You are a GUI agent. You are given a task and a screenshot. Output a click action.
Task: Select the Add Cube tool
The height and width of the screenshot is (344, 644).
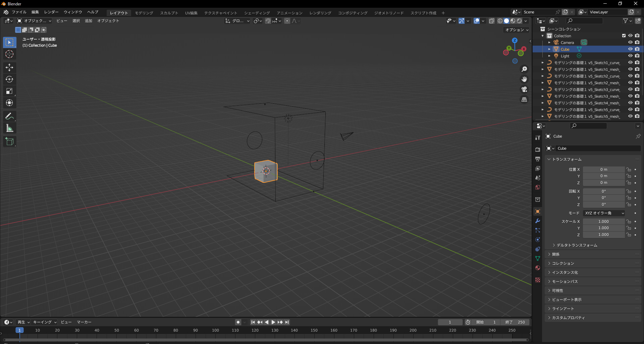coord(9,142)
